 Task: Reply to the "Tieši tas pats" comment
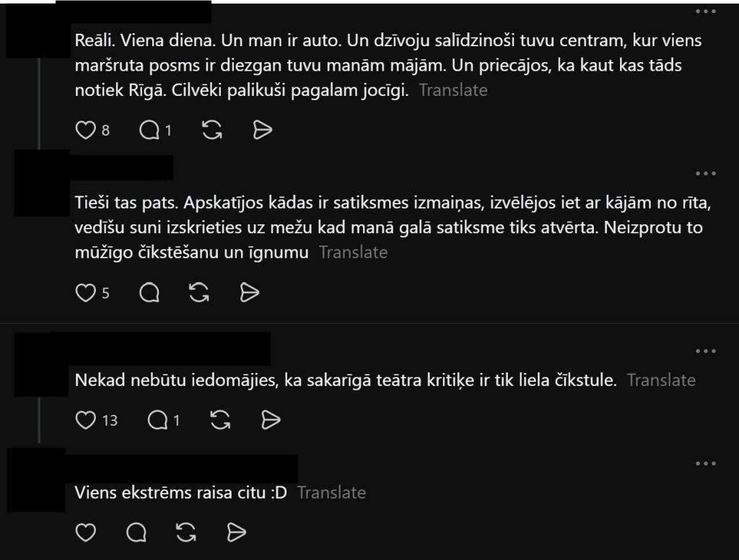point(149,293)
